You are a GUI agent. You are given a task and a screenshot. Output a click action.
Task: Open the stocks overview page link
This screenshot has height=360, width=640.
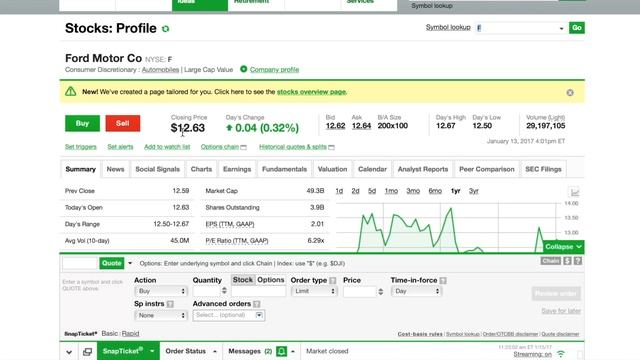click(x=311, y=92)
